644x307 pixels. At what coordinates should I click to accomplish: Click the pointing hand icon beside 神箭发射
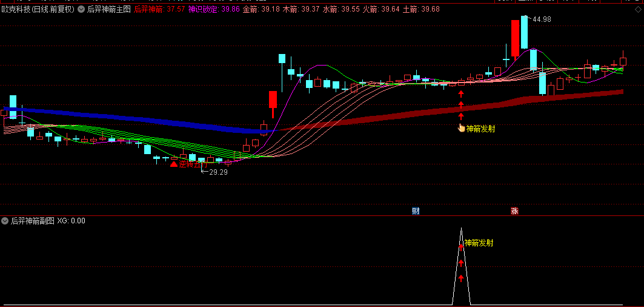pyautogui.click(x=461, y=128)
